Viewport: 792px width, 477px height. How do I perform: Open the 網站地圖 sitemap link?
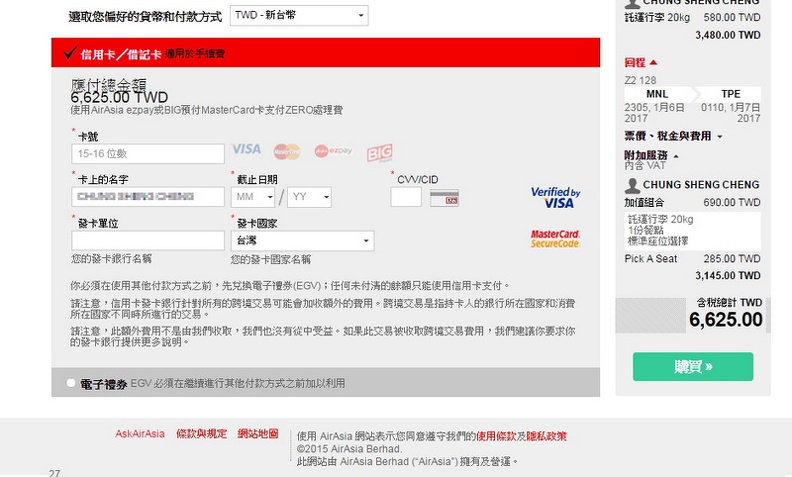258,434
